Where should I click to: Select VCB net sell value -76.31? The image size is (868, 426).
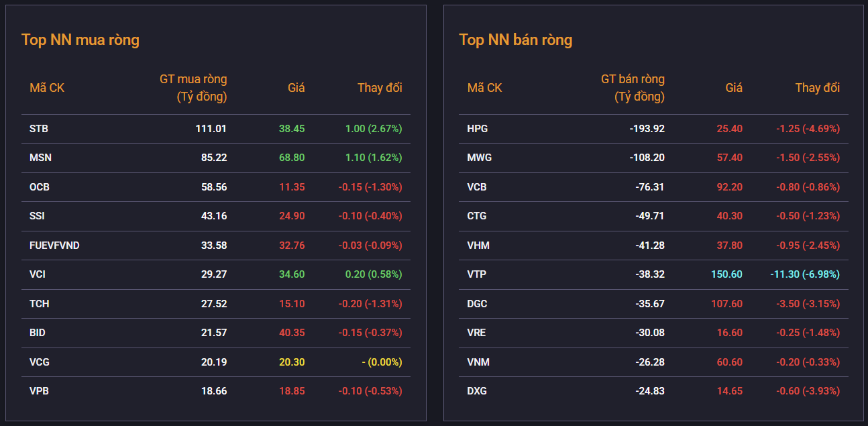click(650, 187)
